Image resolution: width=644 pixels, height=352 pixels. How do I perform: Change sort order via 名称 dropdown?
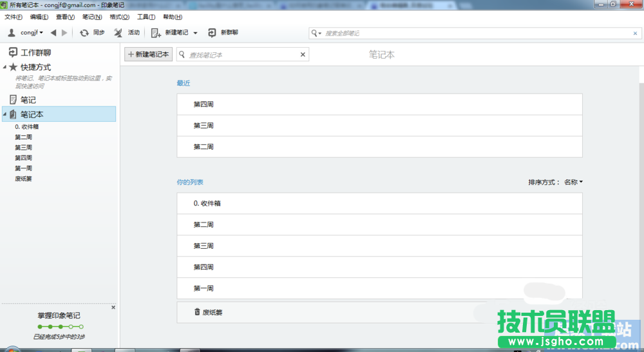(573, 182)
